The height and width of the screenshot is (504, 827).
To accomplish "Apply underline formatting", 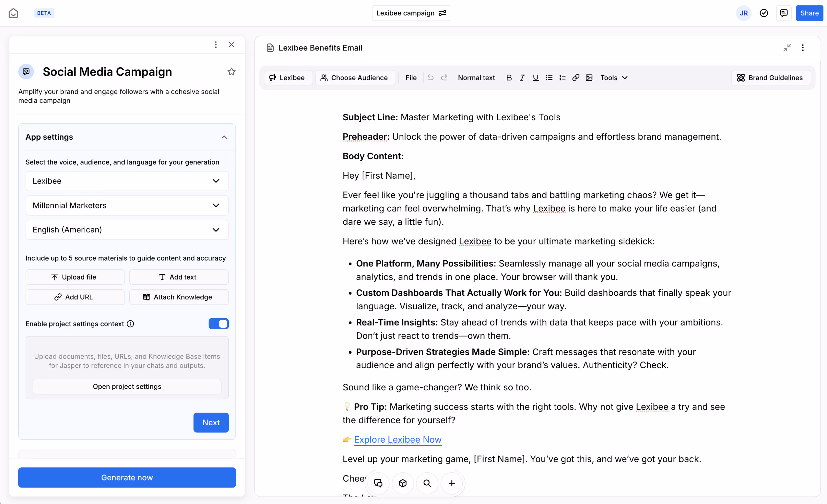I will (x=535, y=77).
